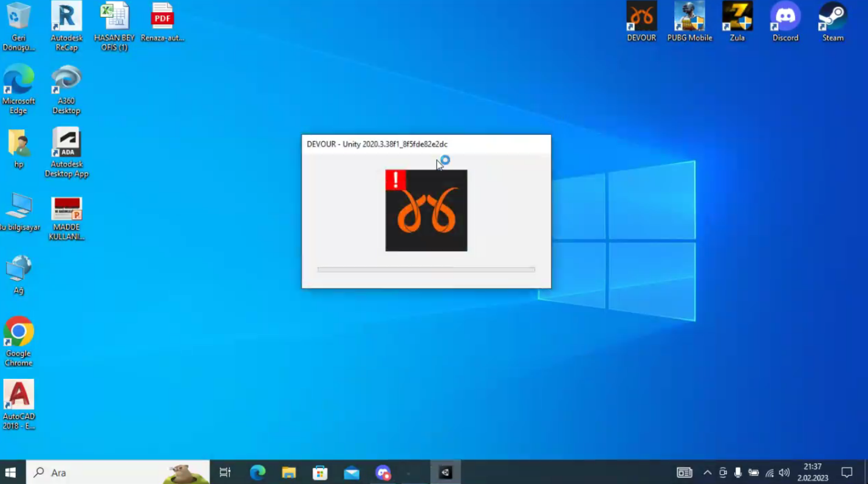Select the MADDE KULLANI... PowerPoint file
Screen dimensions: 868x484
click(66, 218)
